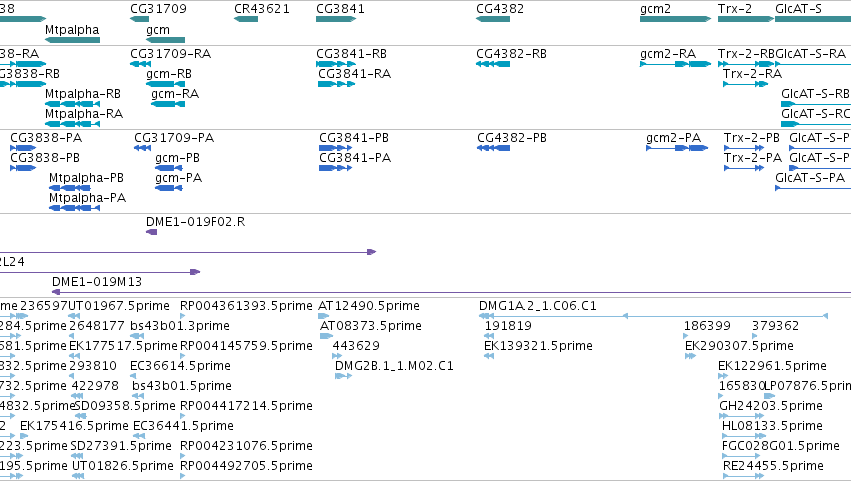Image resolution: width=851 pixels, height=481 pixels.
Task: Click the bs43b01.5prime EST
Action: (138, 396)
